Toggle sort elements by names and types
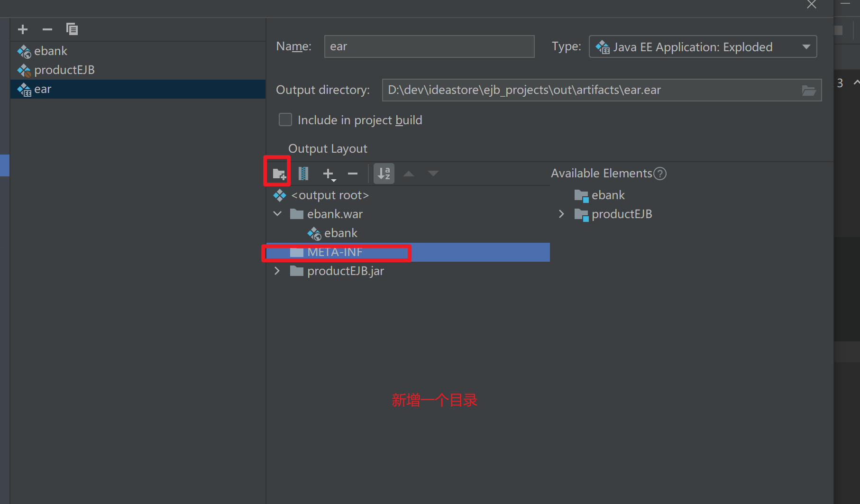This screenshot has width=860, height=504. click(384, 174)
